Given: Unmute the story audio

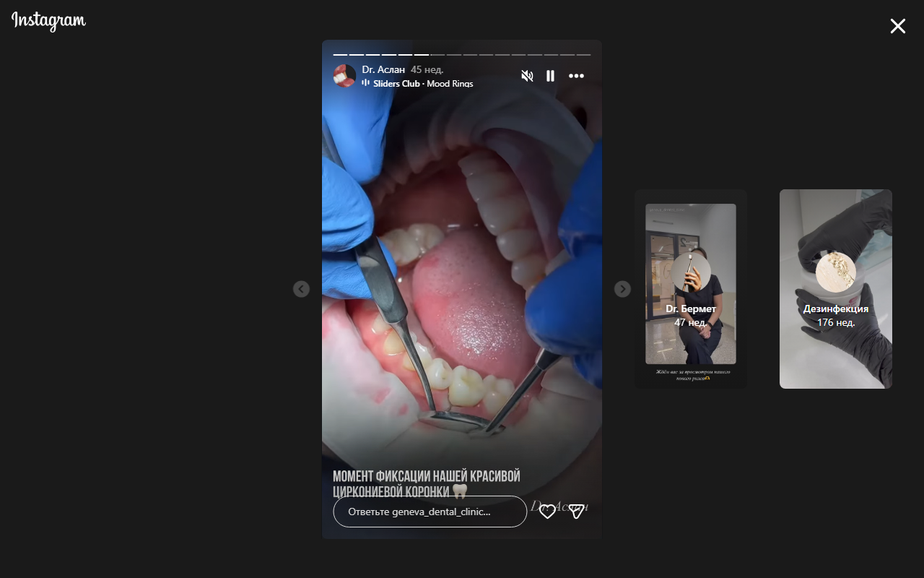Looking at the screenshot, I should pos(527,76).
